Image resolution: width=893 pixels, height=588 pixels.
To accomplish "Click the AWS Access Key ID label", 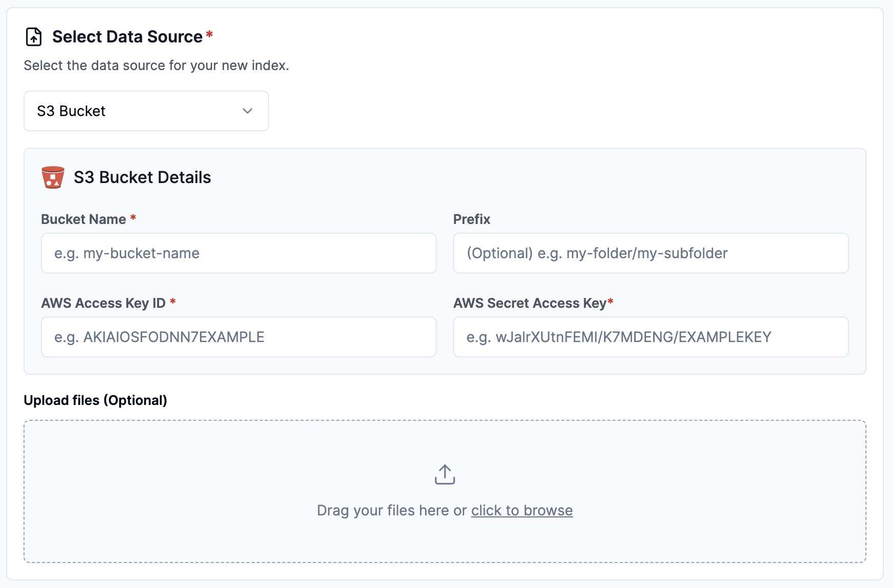I will pos(103,303).
